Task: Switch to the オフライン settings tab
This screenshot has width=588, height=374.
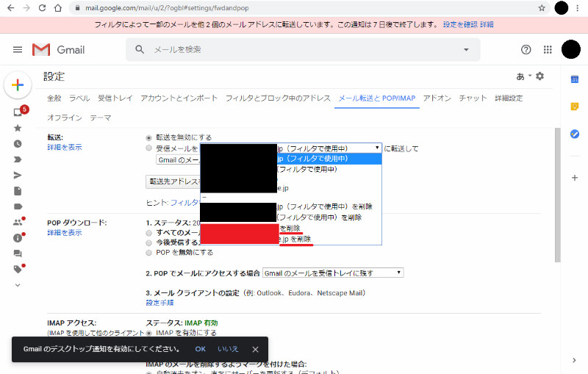Action: pos(65,118)
